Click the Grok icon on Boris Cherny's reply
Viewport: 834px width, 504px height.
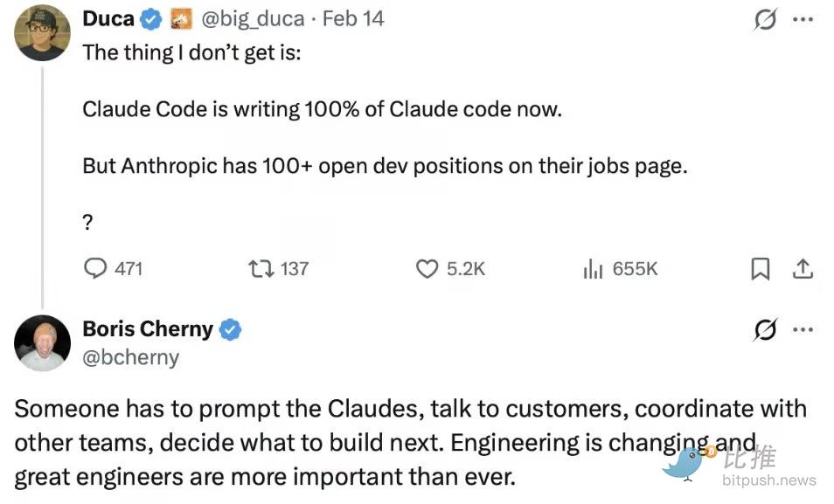pyautogui.click(x=765, y=330)
